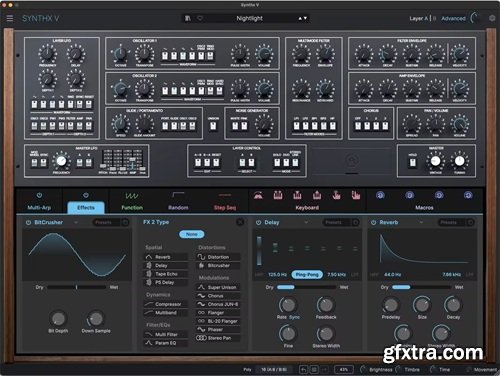Switch to the Function tab
This screenshot has height=376, width=500.
(132, 208)
